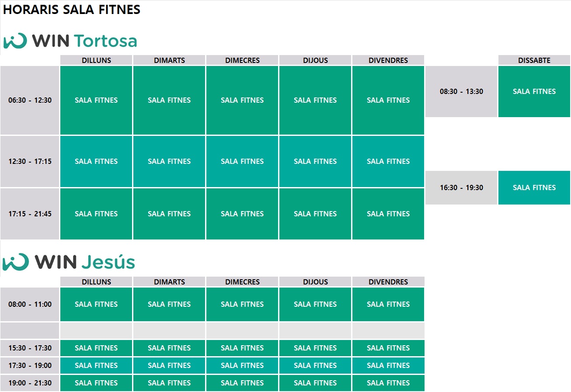The width and height of the screenshot is (571, 392).
Task: Select Tortosa DILLUNS column header
Action: click(x=96, y=60)
